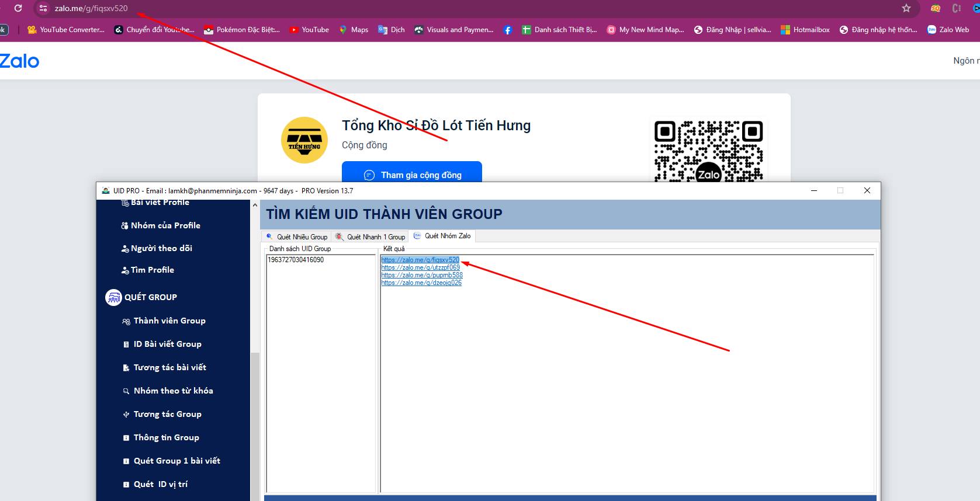Open result link zalo.me/g/utzzpf069

click(x=421, y=267)
